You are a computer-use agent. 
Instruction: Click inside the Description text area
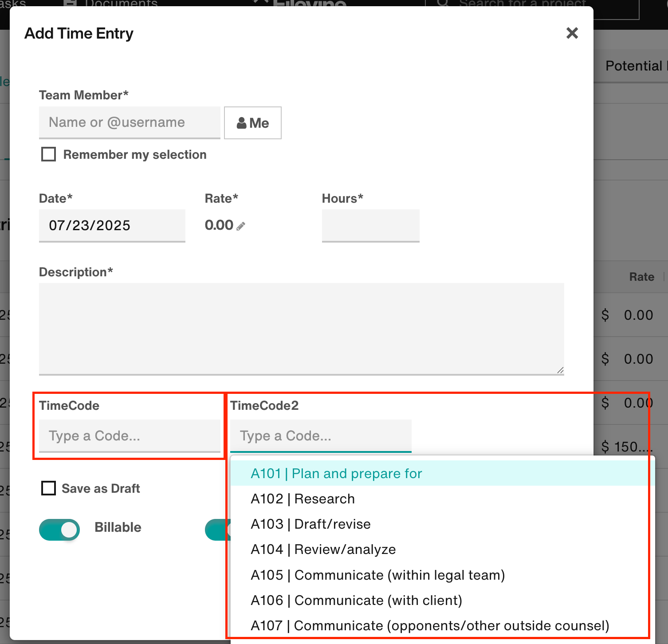301,329
